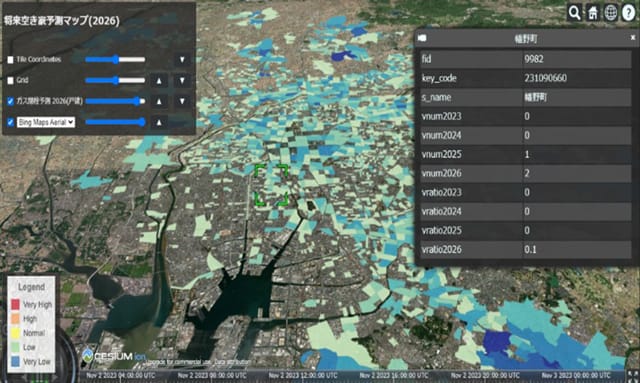Screen dimensions: 640x383
Task: Enable the Tile Coordinates checkbox
Action: coord(11,60)
